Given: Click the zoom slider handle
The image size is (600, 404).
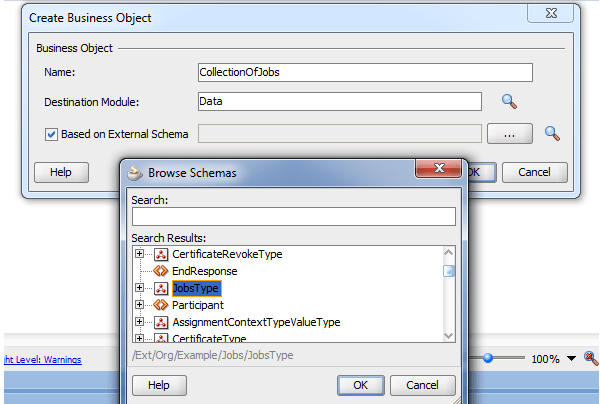Looking at the screenshot, I should pos(487,358).
